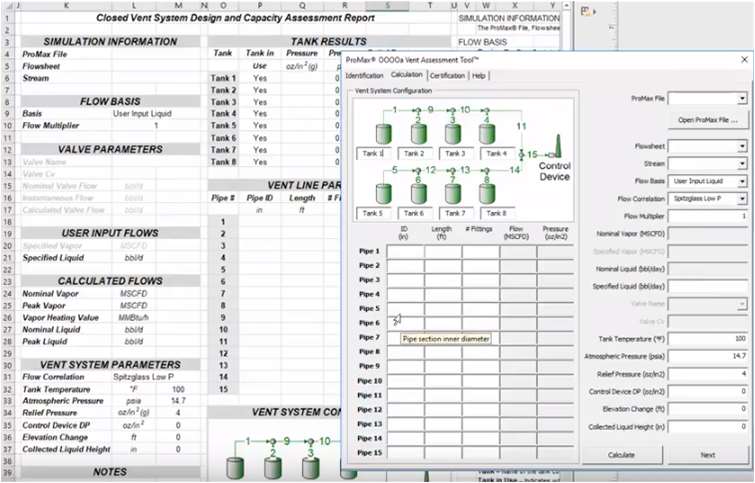Select 'Spitzglass Low P' cell in spreadsheet
The image size is (755, 483).
tap(143, 377)
